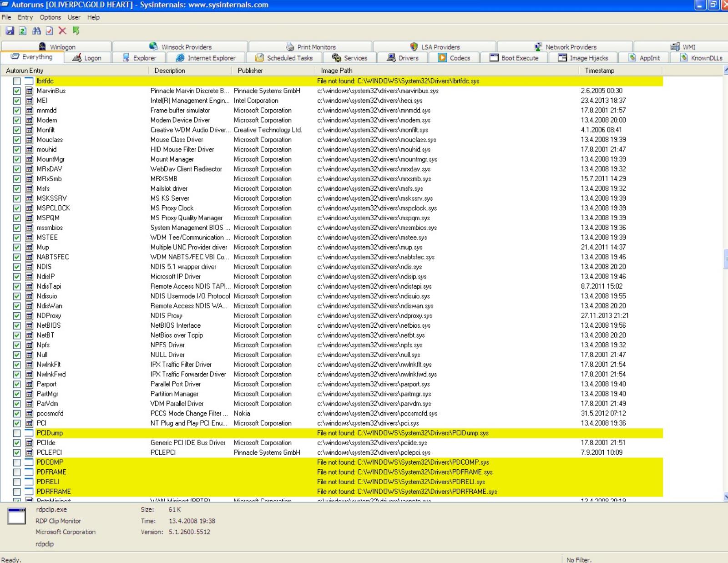The height and width of the screenshot is (563, 728).
Task: Sort by the Publisher column header
Action: click(x=250, y=71)
